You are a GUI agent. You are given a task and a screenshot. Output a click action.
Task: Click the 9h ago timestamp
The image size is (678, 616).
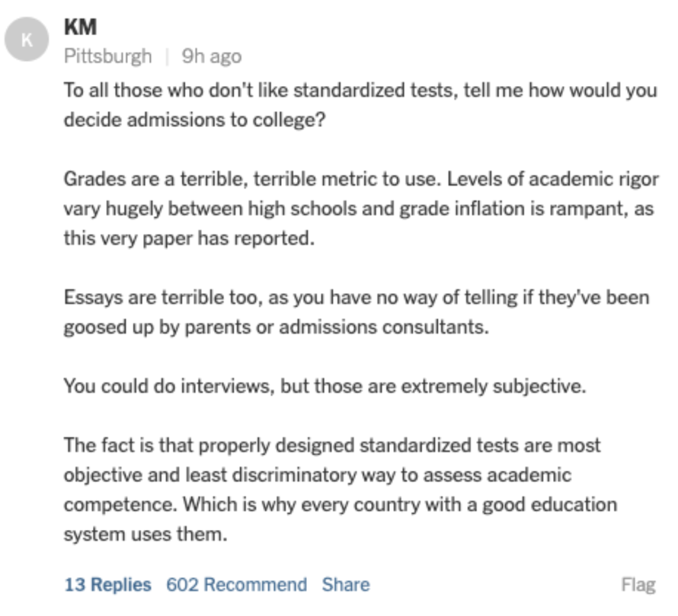click(x=212, y=57)
